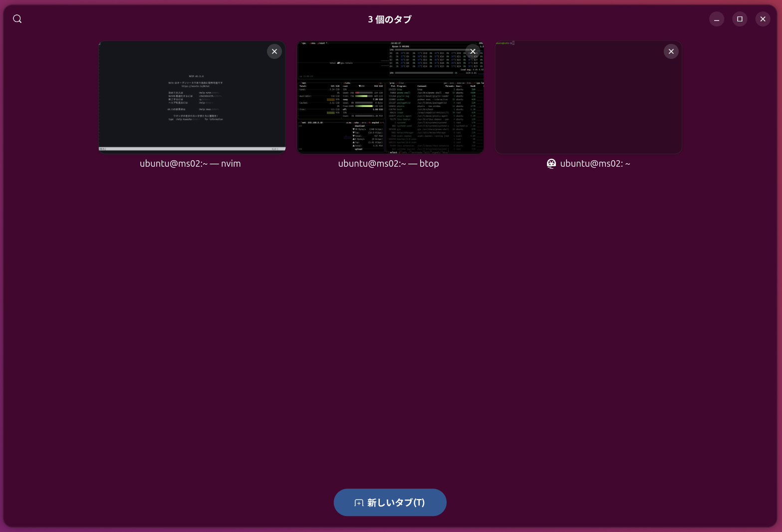Click the shell prompt in the third thumbnail
Image resolution: width=782 pixels, height=532 pixels.
(505, 43)
